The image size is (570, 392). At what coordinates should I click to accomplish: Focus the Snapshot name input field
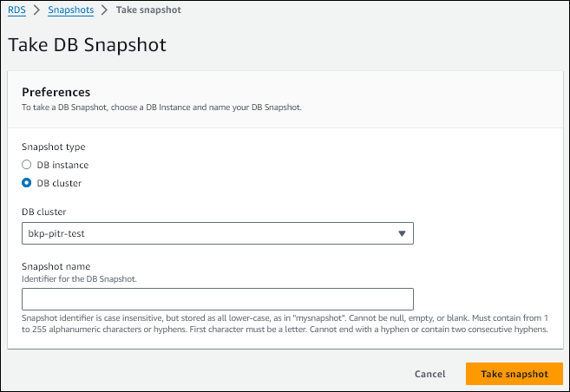point(217,299)
